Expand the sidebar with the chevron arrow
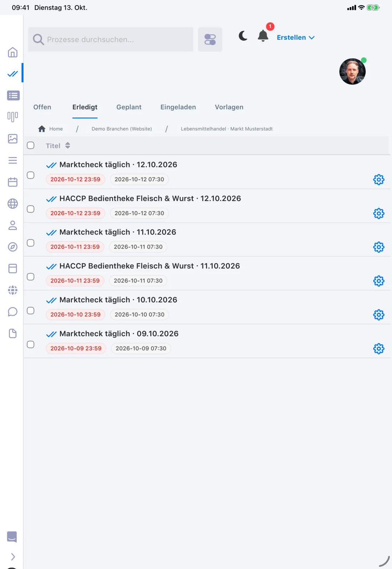The height and width of the screenshot is (569, 392). tap(13, 557)
